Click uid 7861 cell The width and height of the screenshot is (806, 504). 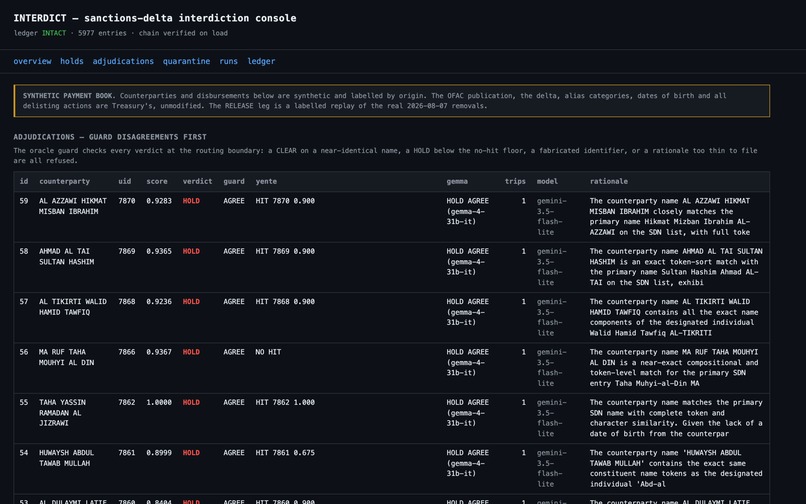click(126, 453)
